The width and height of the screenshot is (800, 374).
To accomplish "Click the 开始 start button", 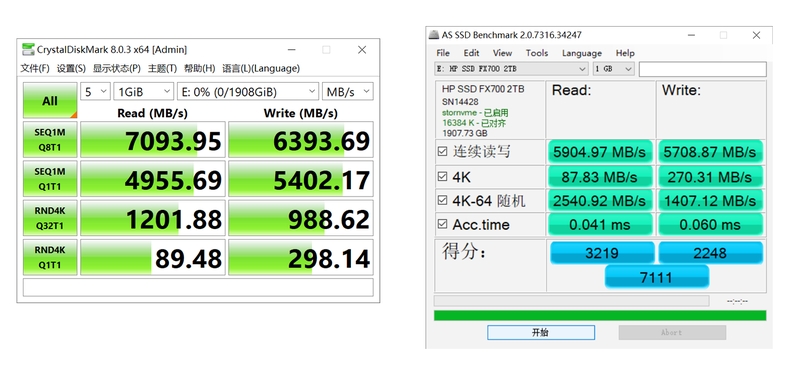I will pos(541,333).
